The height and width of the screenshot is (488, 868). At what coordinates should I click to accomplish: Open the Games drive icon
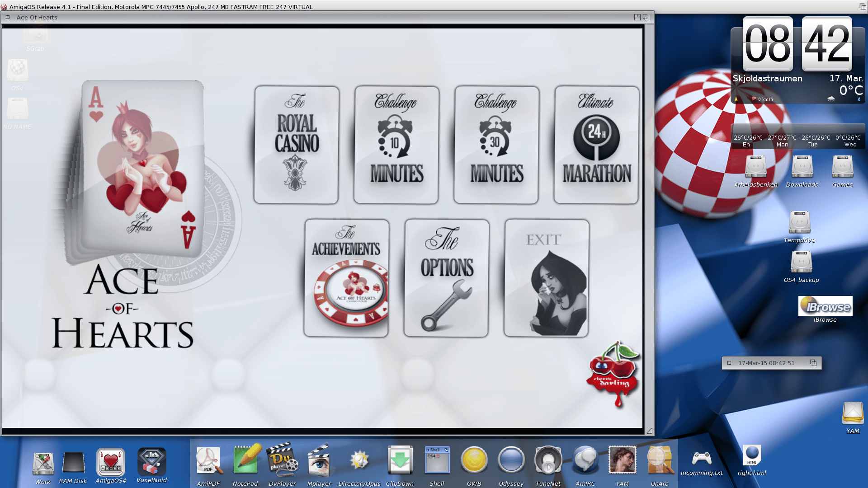[842, 167]
